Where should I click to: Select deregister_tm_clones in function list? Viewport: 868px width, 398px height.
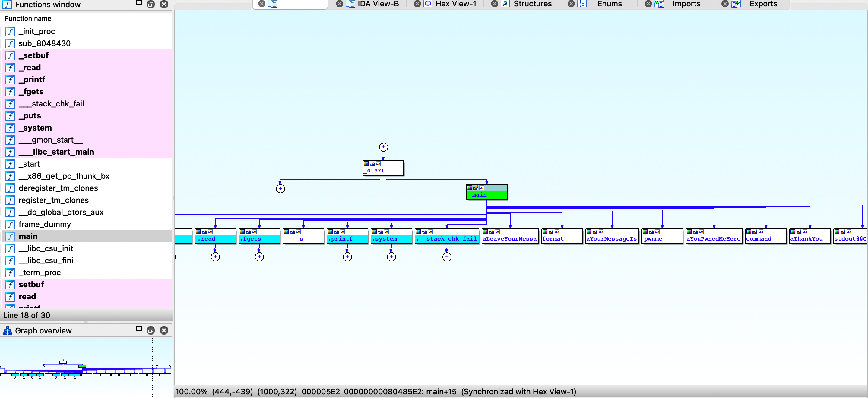click(58, 188)
